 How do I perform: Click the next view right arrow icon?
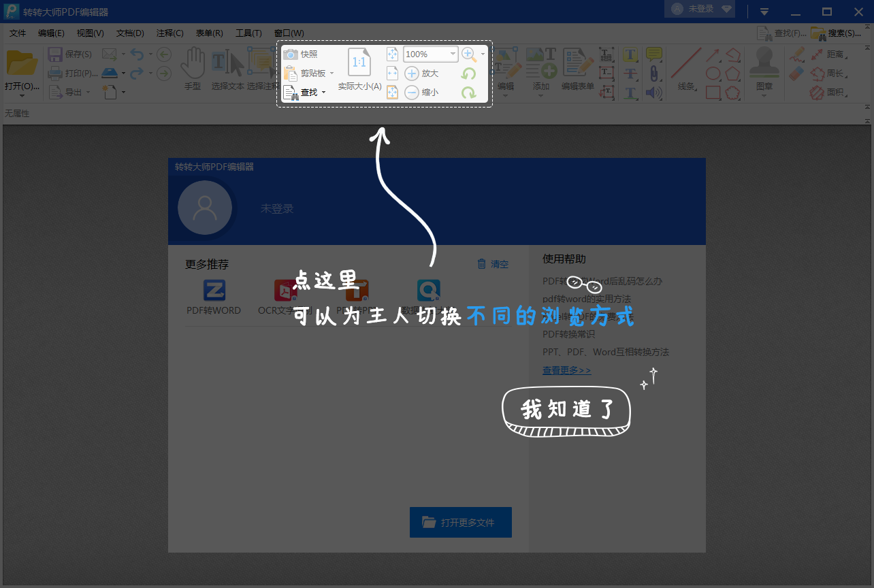coord(164,73)
